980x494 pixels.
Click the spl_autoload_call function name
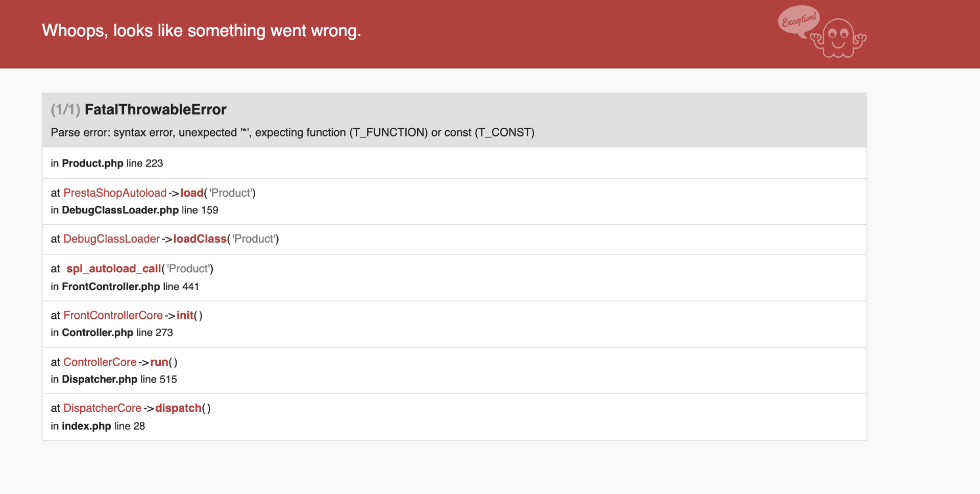pyautogui.click(x=114, y=269)
